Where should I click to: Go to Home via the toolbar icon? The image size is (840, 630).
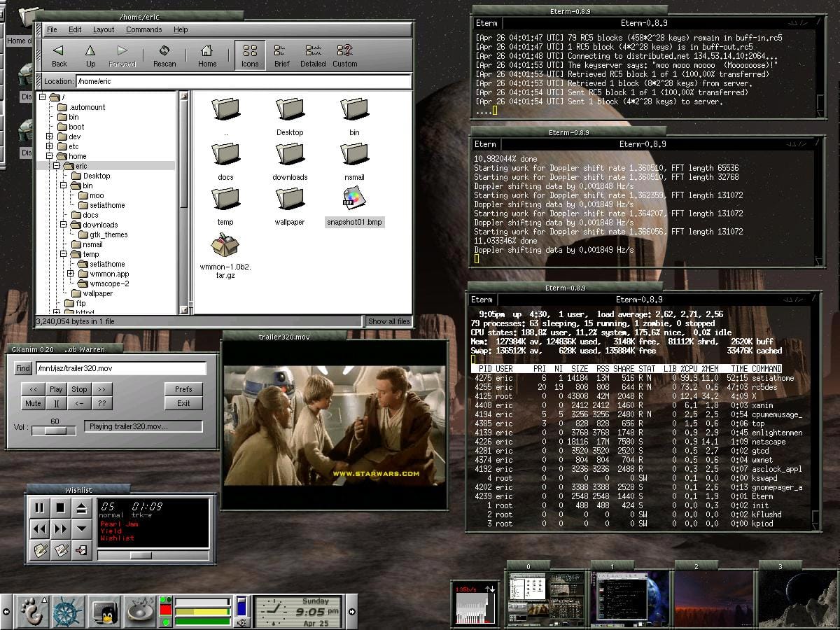click(x=207, y=55)
